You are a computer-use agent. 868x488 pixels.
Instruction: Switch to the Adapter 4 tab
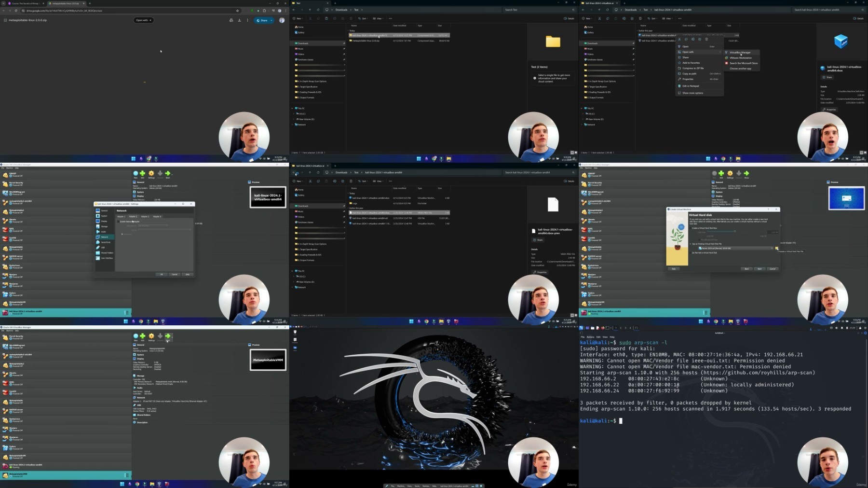[157, 216]
